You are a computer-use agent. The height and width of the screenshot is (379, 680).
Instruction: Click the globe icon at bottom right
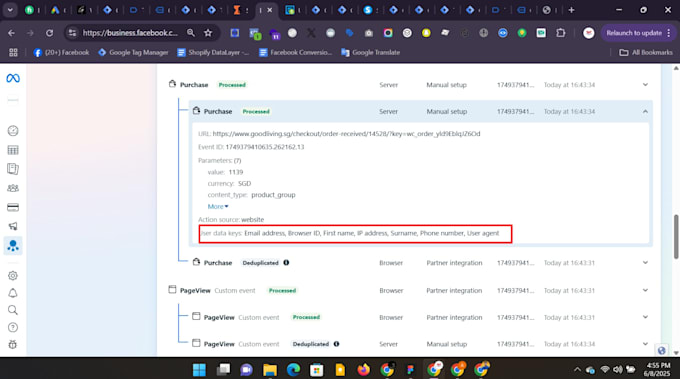pyautogui.click(x=661, y=350)
